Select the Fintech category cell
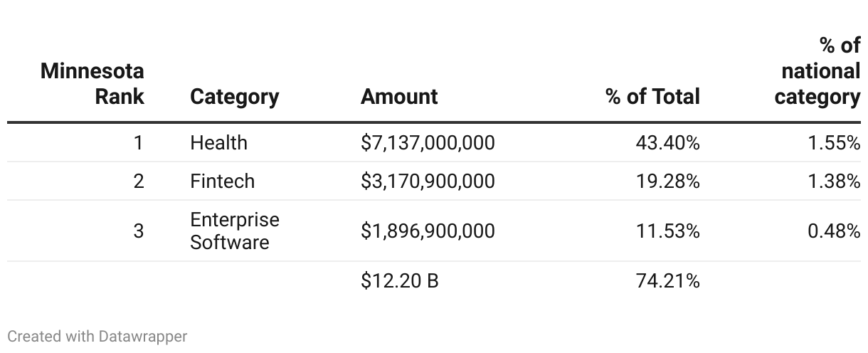 click(x=222, y=181)
